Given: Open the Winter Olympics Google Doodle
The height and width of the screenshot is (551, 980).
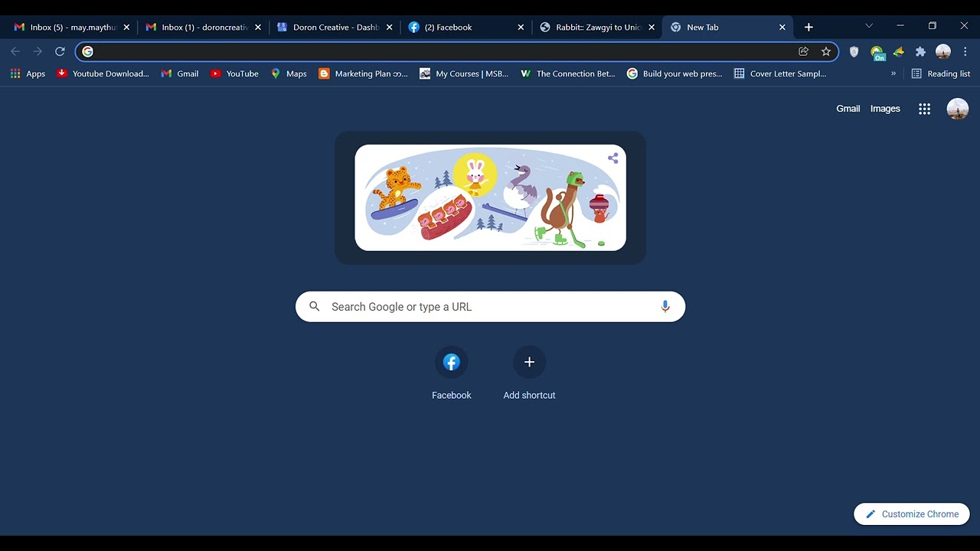Looking at the screenshot, I should [490, 197].
